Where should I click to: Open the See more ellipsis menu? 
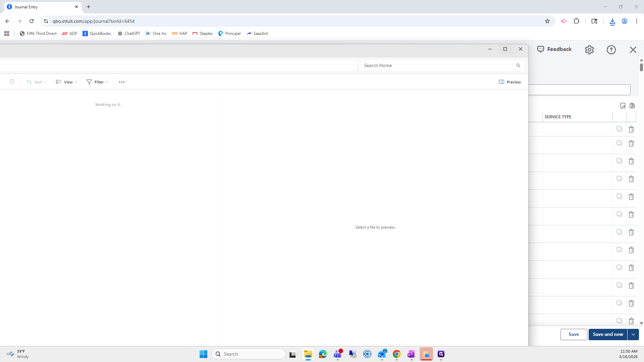122,82
